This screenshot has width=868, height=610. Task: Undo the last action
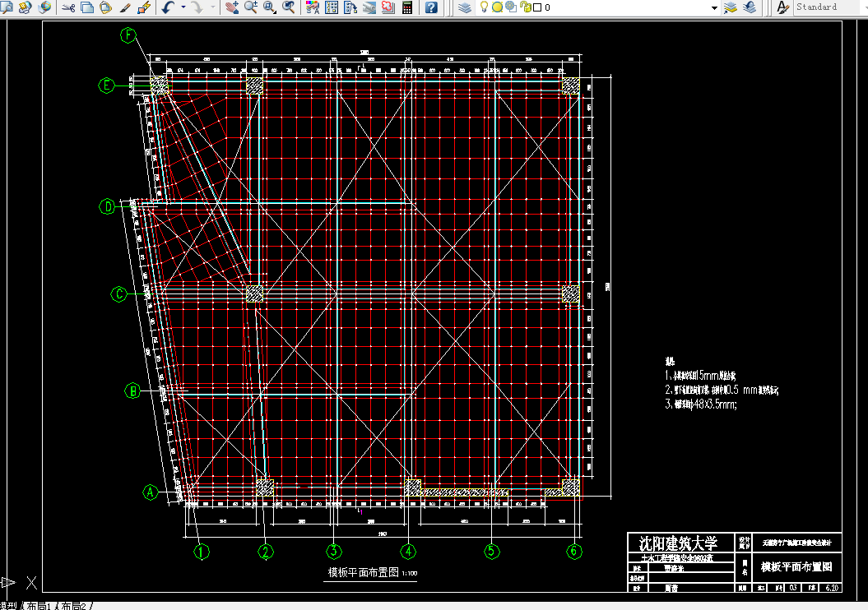pos(169,7)
